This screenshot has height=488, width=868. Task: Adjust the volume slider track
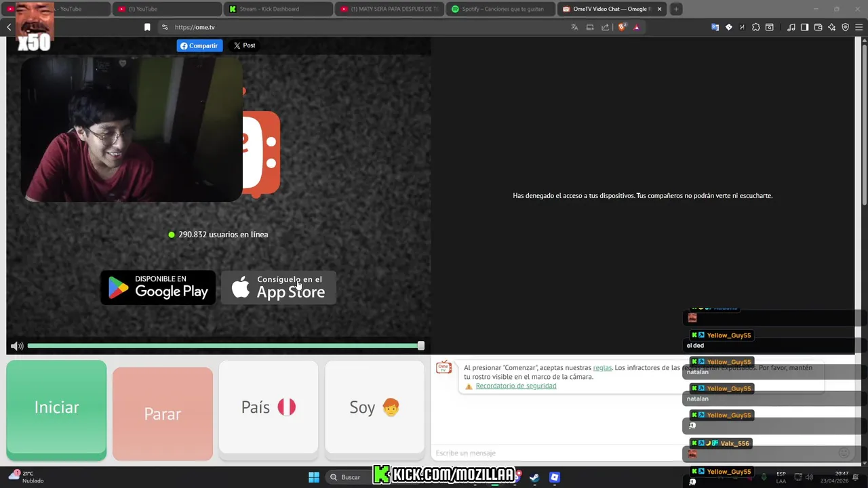pos(224,346)
